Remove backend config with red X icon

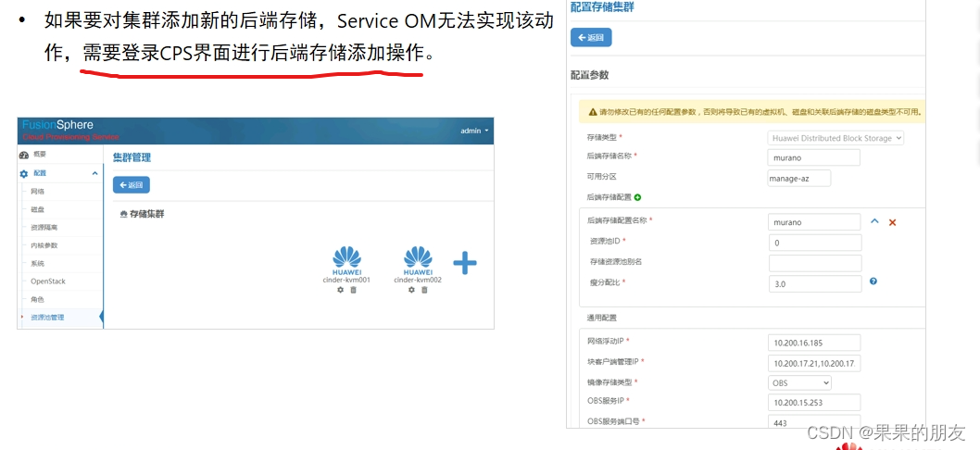tap(893, 222)
